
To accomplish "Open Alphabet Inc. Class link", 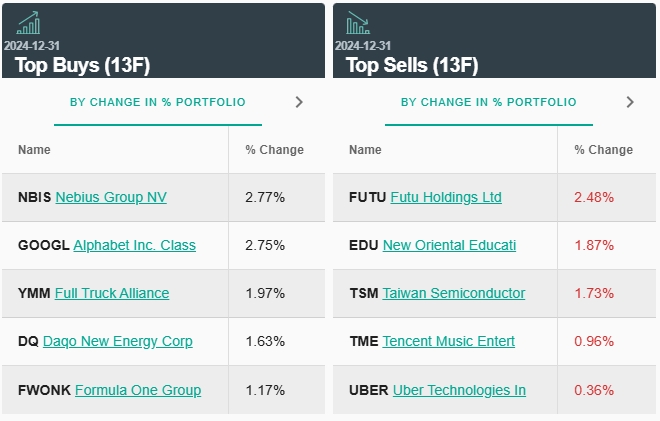I will pyautogui.click(x=134, y=245).
